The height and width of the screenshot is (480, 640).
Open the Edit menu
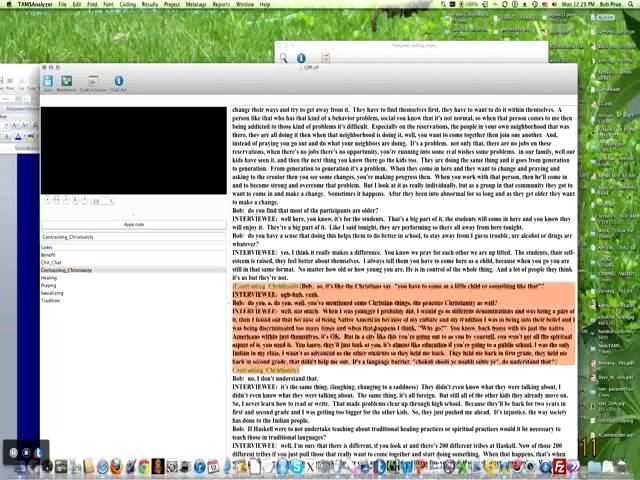(77, 4)
